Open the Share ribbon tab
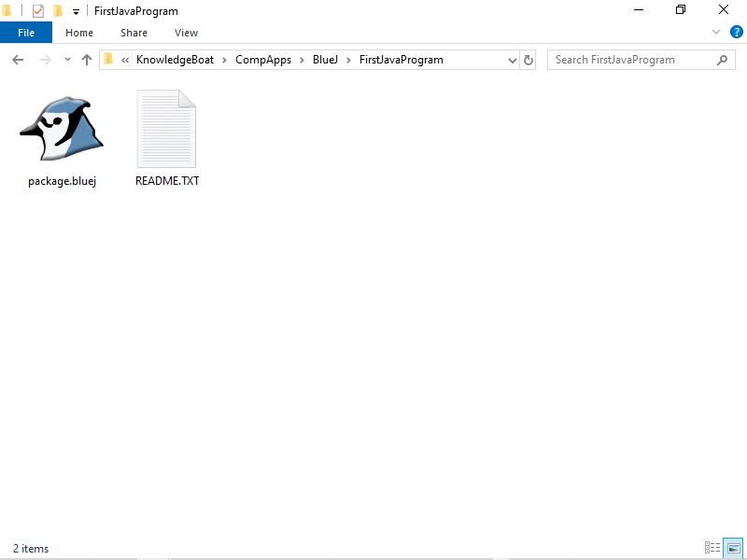Image resolution: width=747 pixels, height=560 pixels. 134,33
